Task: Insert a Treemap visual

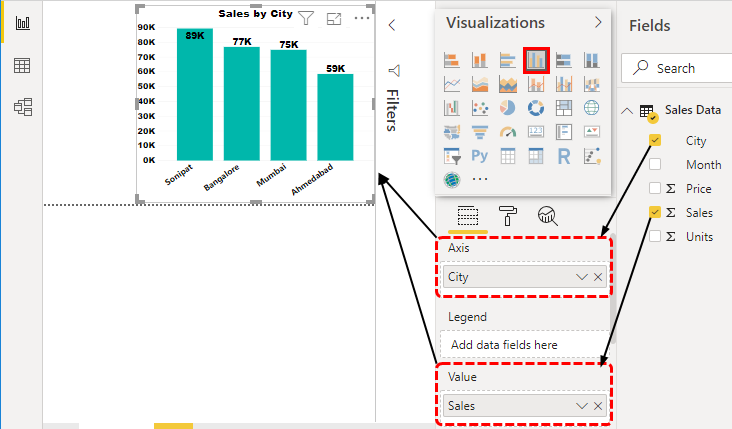Action: [563, 108]
